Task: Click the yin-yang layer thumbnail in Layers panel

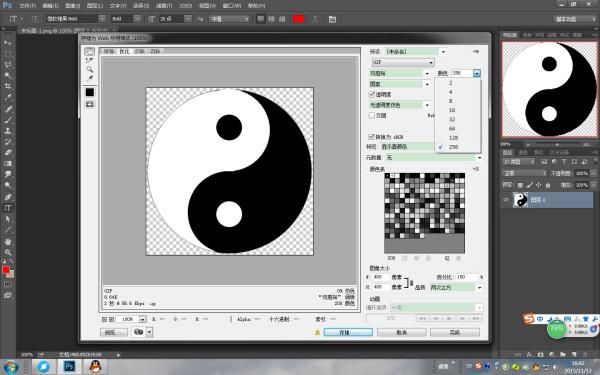Action: (x=520, y=200)
